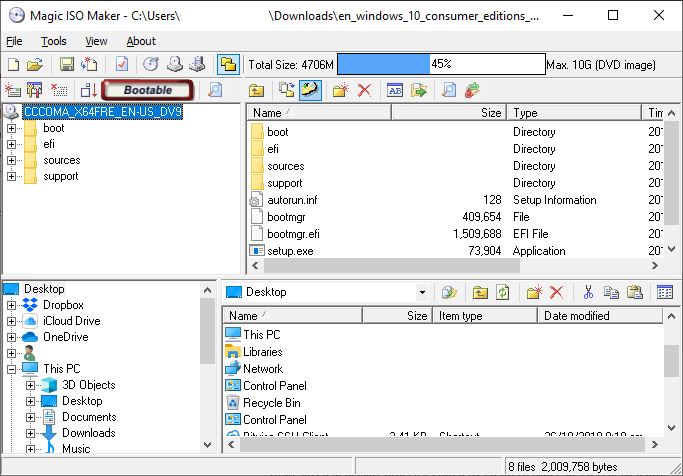Click the burn CD/DVD disc icon
Screen dimensions: 683x476
point(151,65)
